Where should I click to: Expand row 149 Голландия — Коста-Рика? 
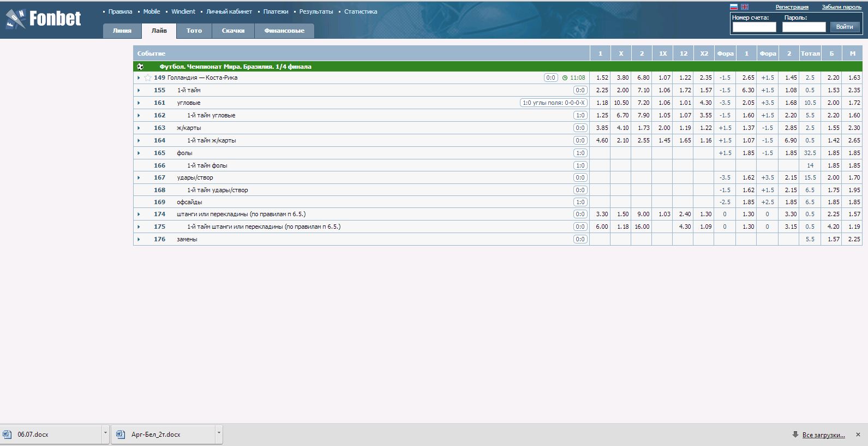click(139, 78)
